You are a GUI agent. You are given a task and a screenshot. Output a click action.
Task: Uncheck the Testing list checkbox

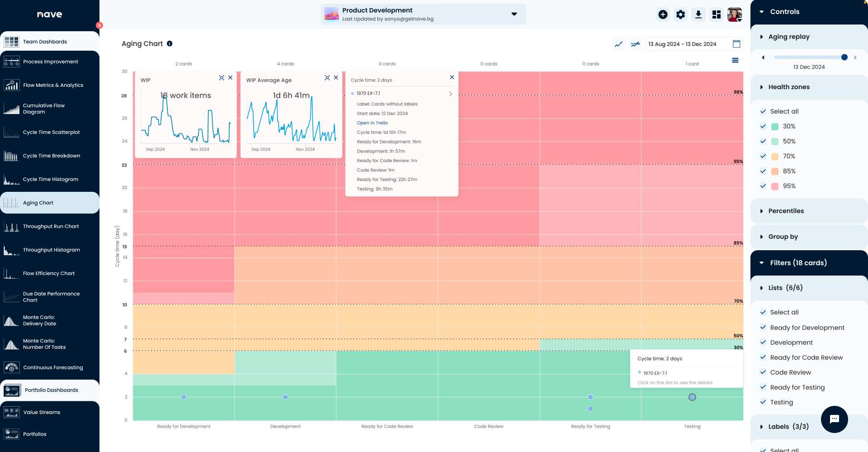point(763,402)
